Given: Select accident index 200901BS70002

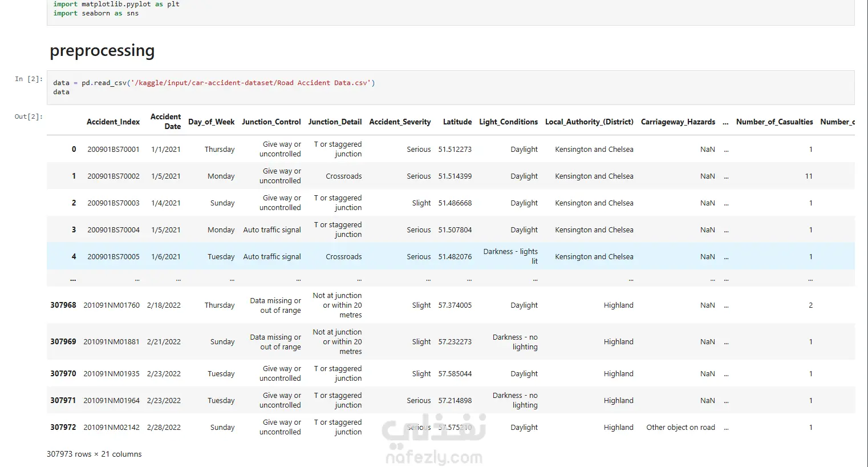Looking at the screenshot, I should 113,176.
